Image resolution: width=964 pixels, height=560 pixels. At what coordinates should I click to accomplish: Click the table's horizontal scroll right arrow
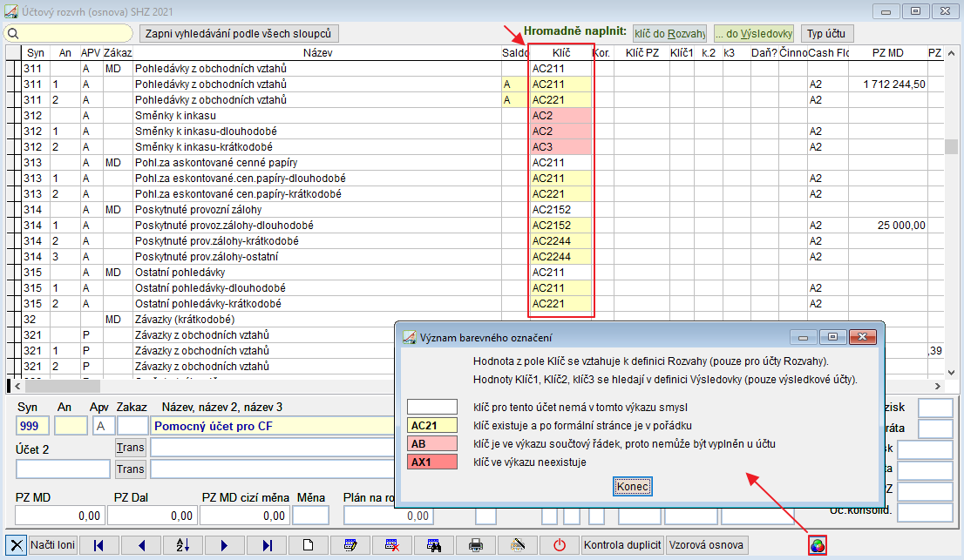938,386
